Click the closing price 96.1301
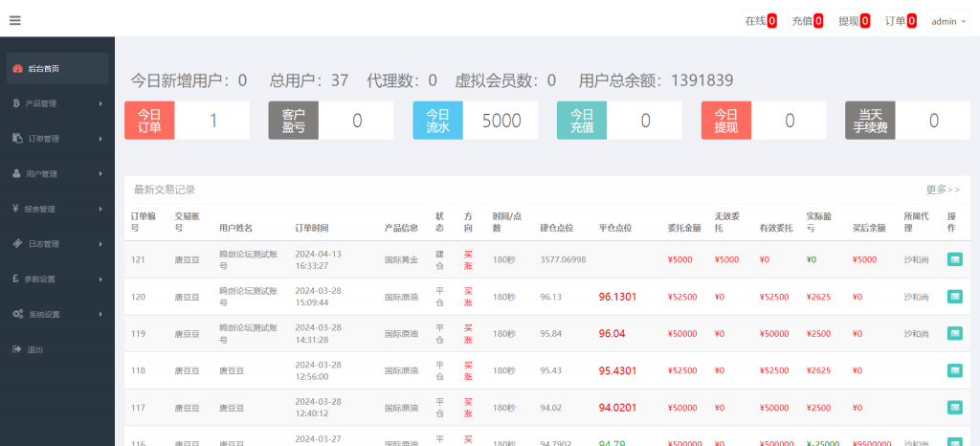980x446 pixels. pyautogui.click(x=617, y=297)
